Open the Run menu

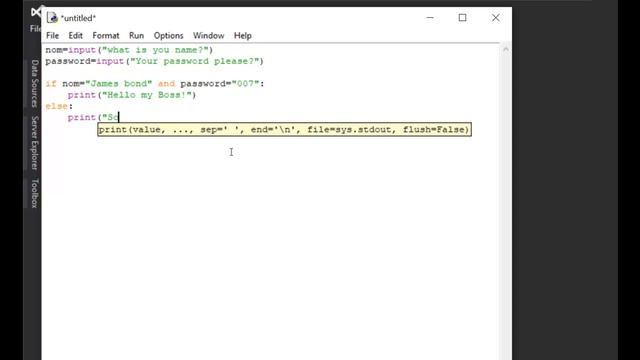click(x=136, y=36)
